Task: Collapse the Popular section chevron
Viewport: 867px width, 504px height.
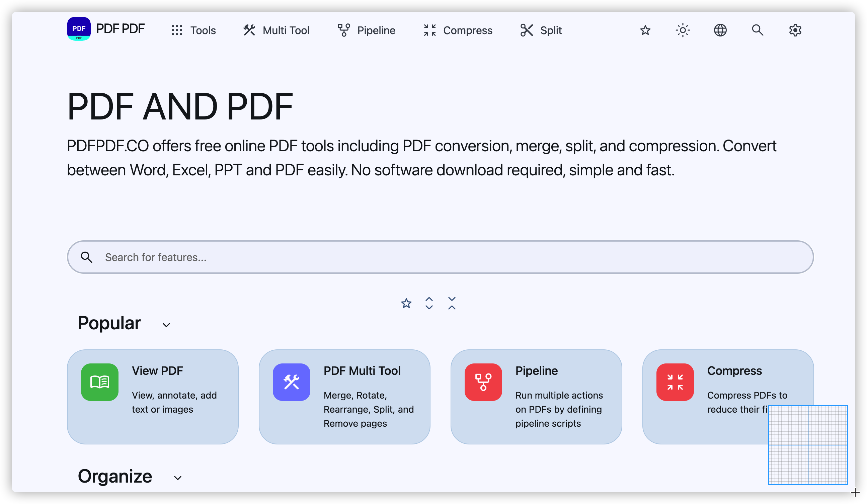Action: point(166,325)
